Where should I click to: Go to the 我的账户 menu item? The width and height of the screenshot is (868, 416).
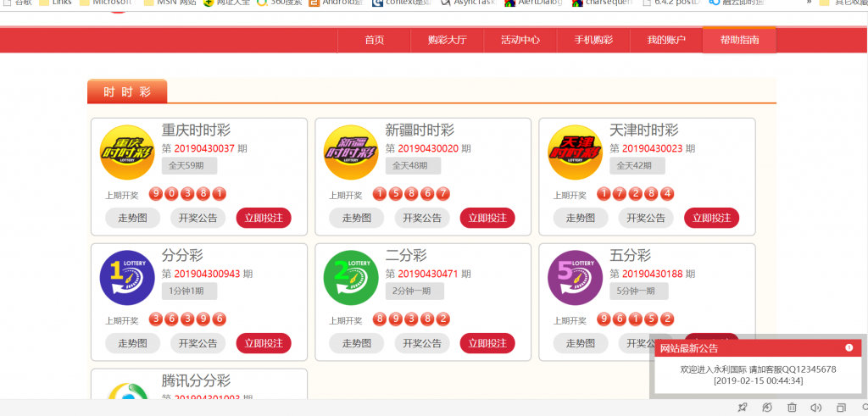(666, 40)
